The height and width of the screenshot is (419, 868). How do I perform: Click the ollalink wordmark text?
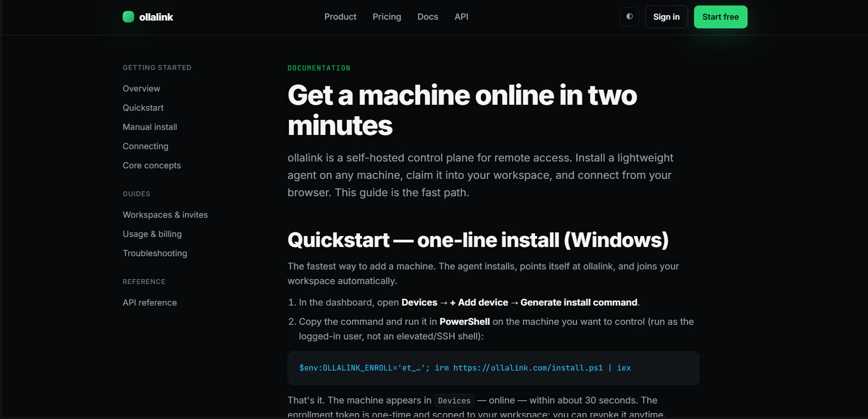[156, 17]
